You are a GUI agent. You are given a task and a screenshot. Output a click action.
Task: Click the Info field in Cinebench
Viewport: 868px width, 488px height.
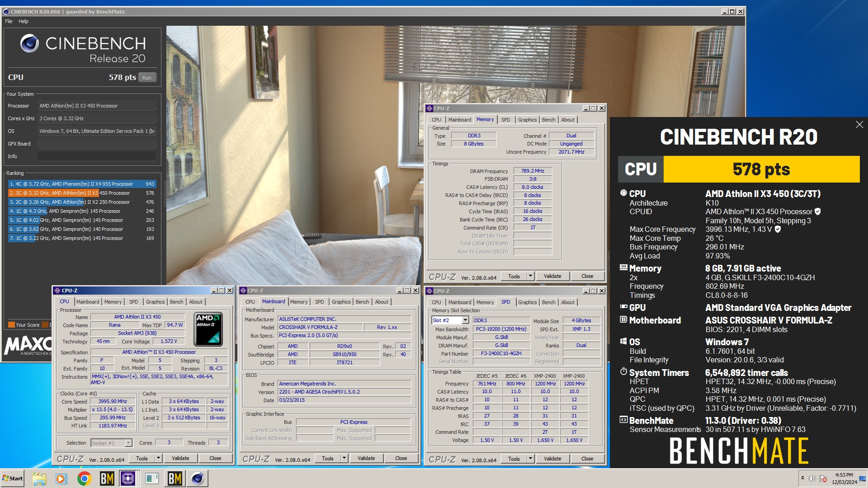click(x=97, y=156)
